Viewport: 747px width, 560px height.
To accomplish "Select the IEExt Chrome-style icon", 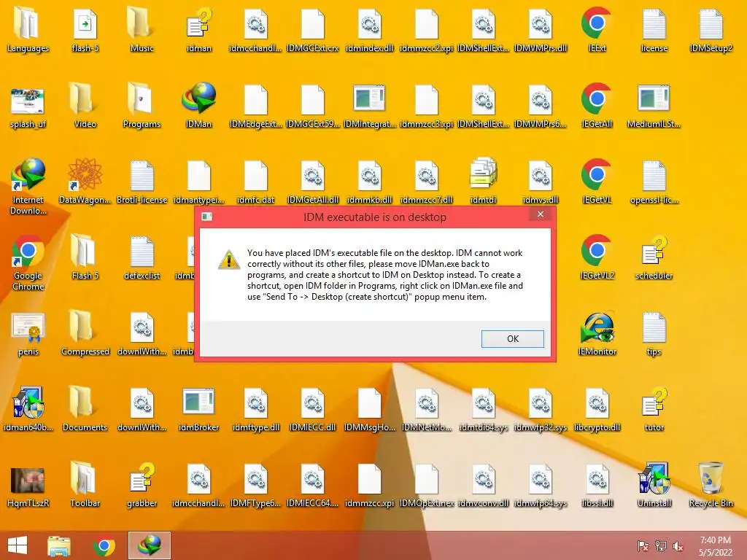I will tap(597, 24).
